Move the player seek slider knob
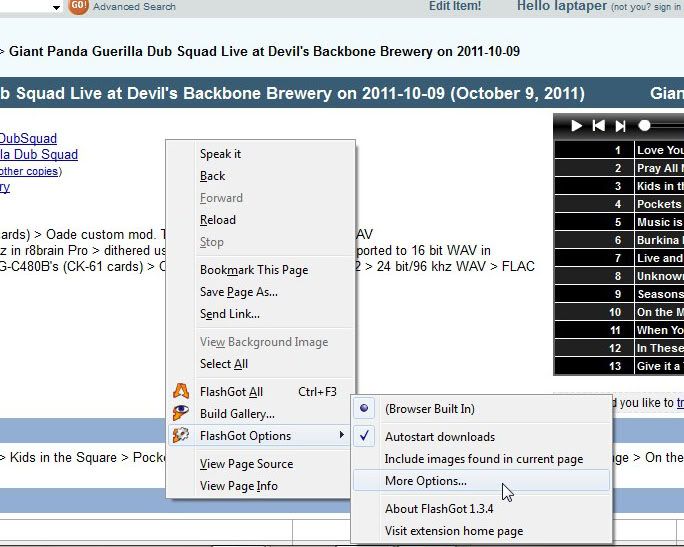Screen dimensions: 684x547 pos(644,126)
